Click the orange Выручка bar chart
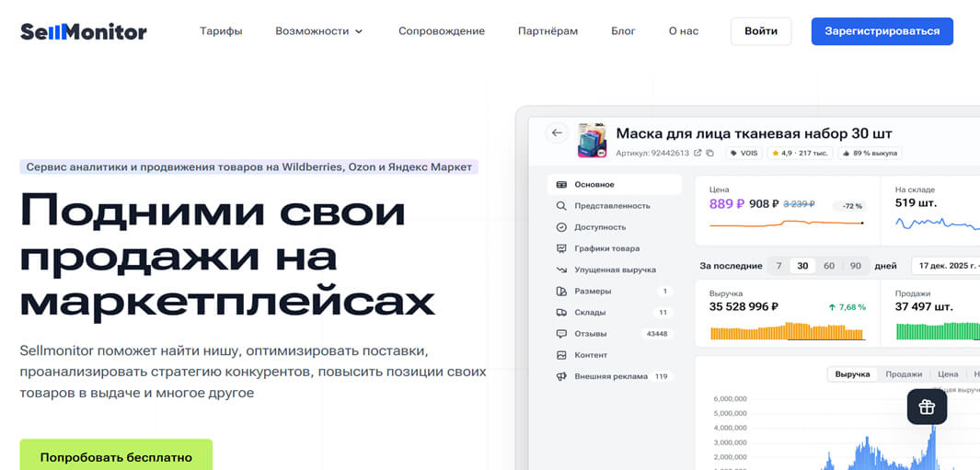Screen dimensions: 980x470 788,331
